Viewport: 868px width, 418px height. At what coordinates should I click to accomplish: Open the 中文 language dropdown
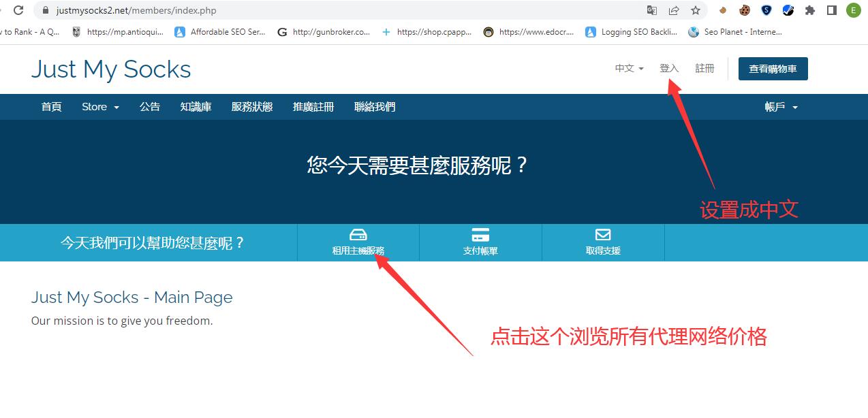628,68
